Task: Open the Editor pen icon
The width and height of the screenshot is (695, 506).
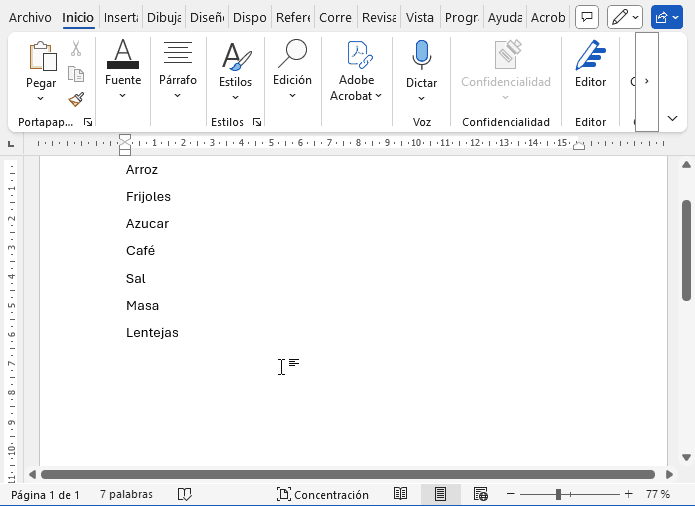Action: 590,56
